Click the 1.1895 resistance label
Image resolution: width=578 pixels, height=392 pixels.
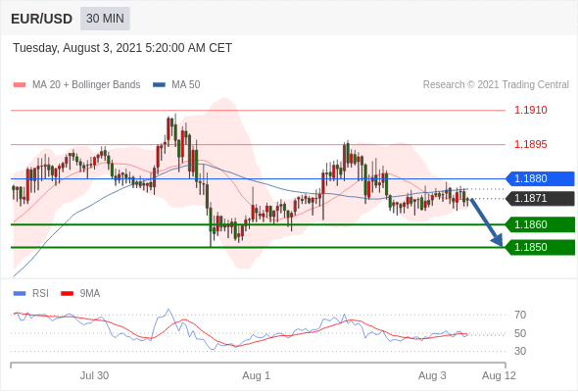pos(531,144)
